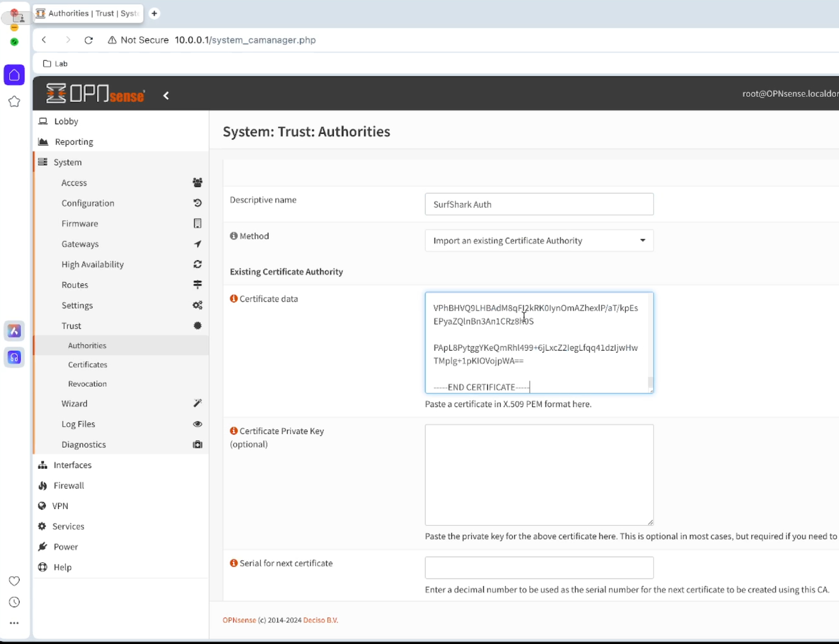The image size is (839, 644).
Task: Open the Revocation submenu item
Action: 87,384
